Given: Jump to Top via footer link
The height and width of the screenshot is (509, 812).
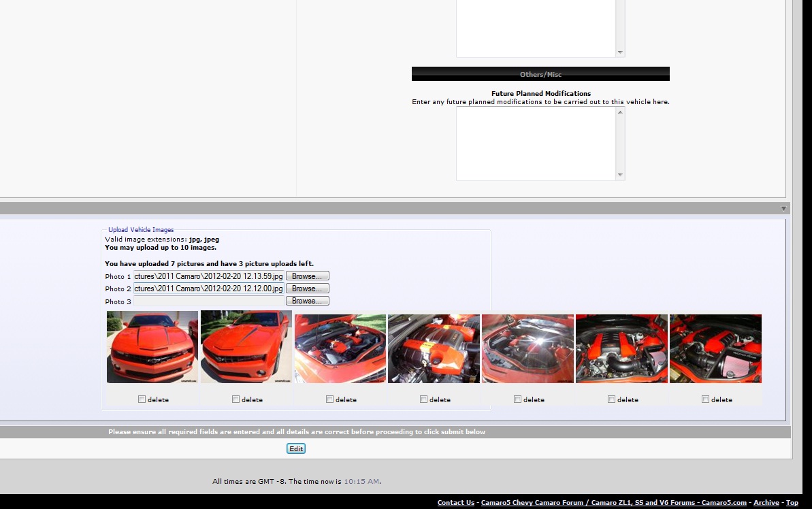Looking at the screenshot, I should (x=792, y=503).
